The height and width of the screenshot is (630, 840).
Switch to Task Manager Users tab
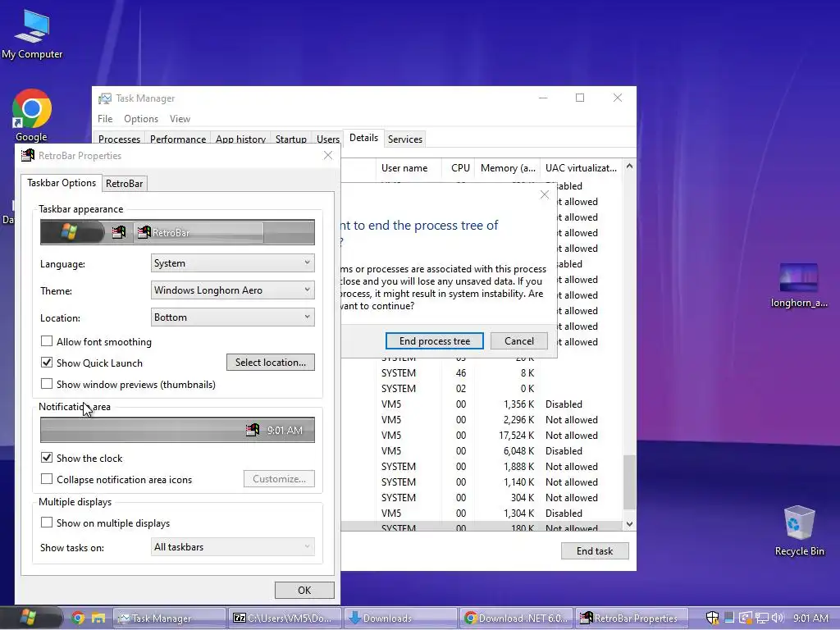[x=328, y=139]
